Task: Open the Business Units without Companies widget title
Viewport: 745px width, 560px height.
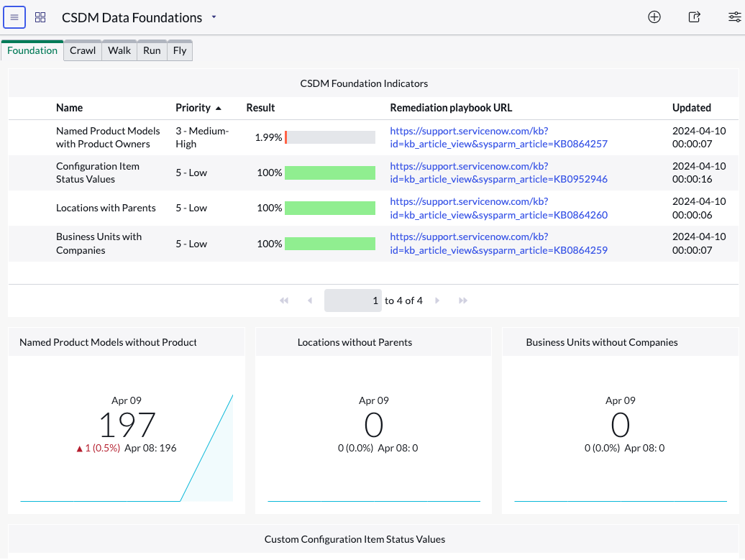Action: click(x=601, y=342)
